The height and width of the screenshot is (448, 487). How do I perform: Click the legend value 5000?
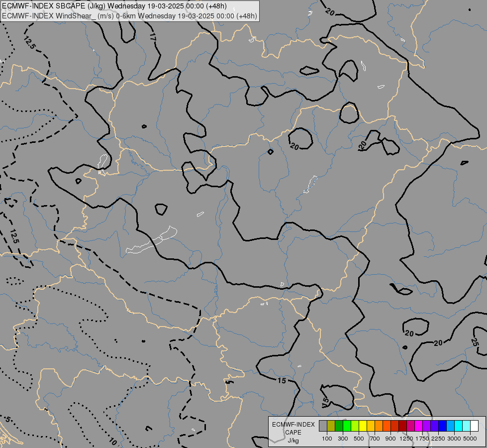pos(470,439)
